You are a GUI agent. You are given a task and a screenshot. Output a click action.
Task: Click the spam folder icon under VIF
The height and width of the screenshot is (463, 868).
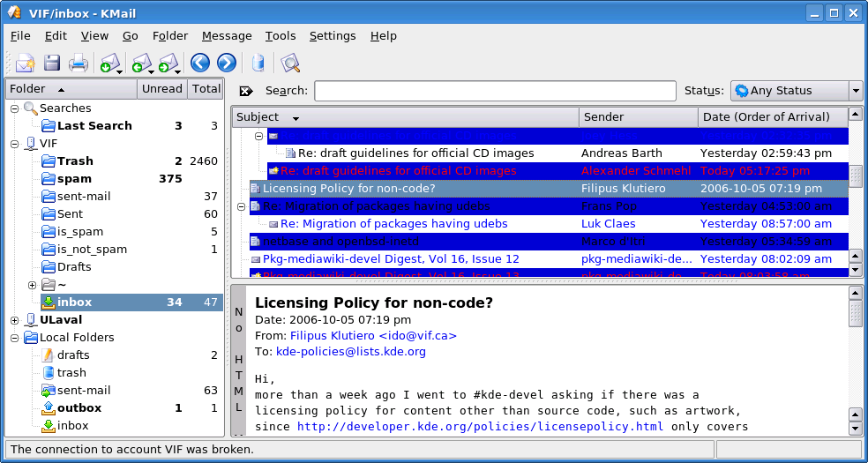(49, 179)
